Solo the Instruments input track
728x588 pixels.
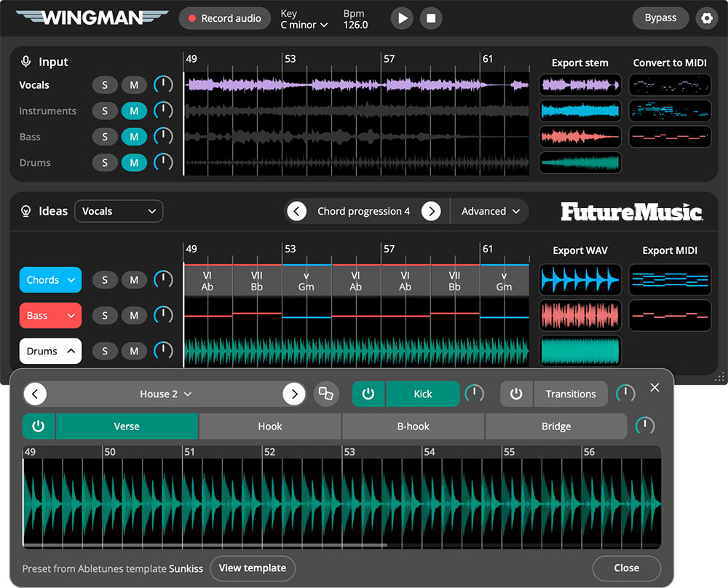[x=105, y=111]
